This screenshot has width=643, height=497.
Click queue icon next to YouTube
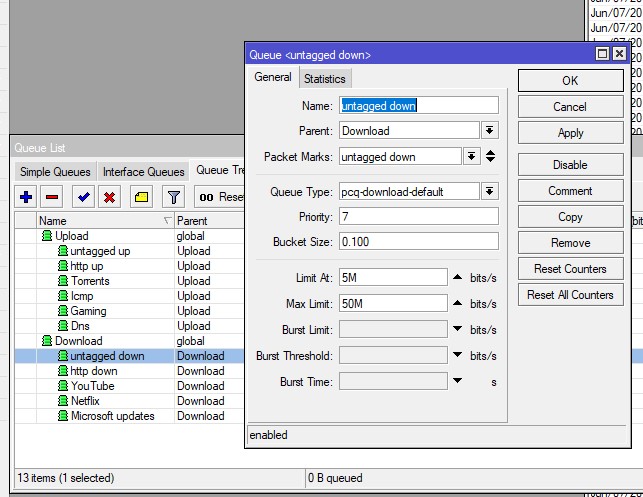[63, 386]
